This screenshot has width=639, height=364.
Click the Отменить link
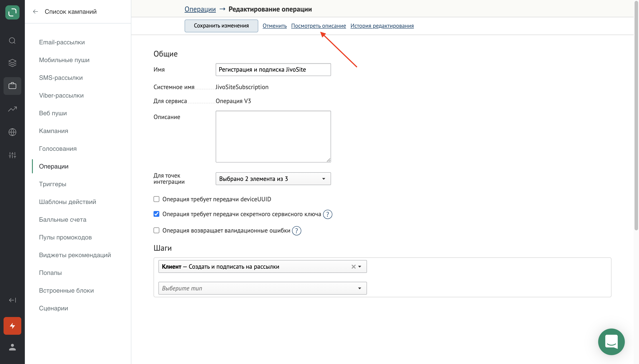coord(274,26)
